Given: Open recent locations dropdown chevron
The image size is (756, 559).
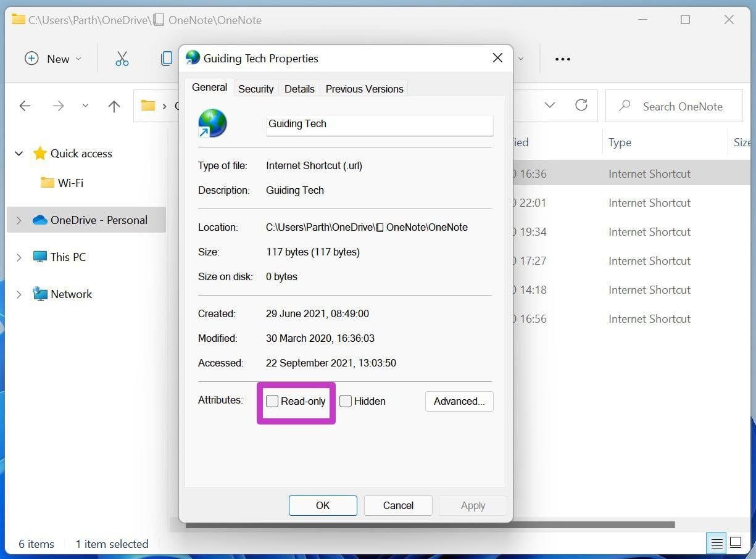Looking at the screenshot, I should pos(85,106).
